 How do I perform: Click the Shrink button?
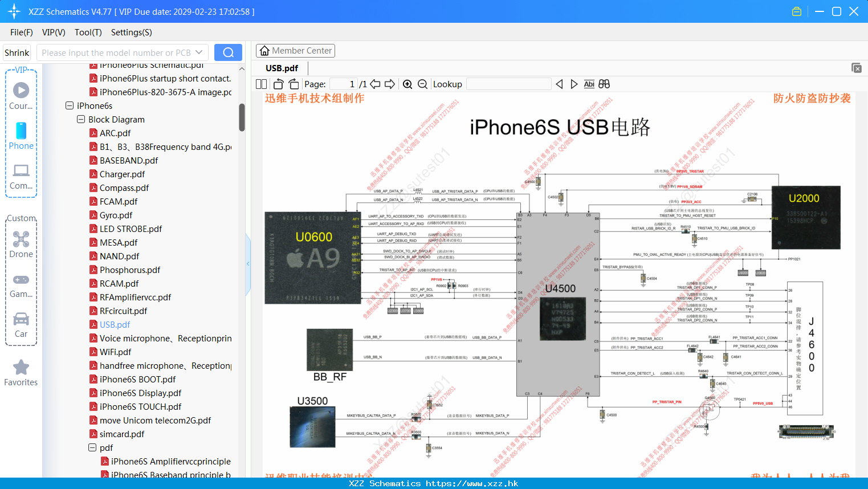(x=17, y=52)
